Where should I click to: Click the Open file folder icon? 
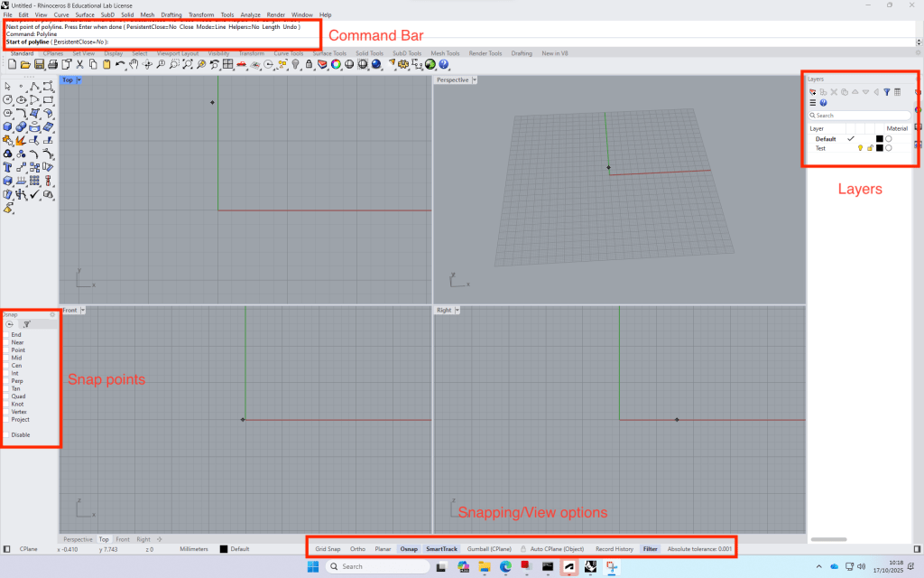[25, 65]
